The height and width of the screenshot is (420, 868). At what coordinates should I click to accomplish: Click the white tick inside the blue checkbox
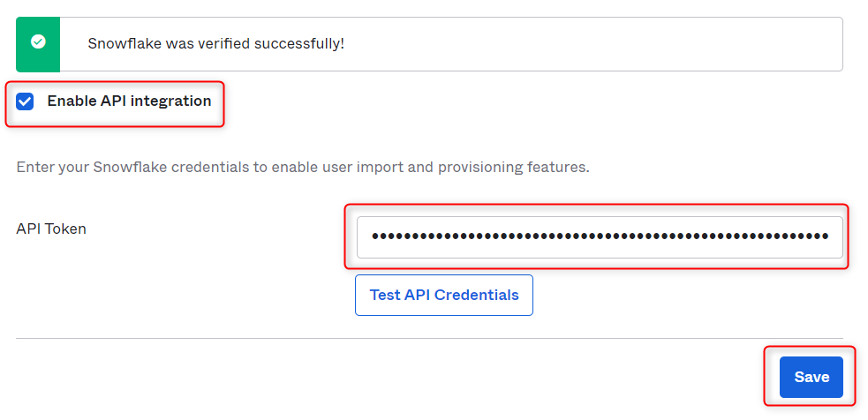pos(25,101)
